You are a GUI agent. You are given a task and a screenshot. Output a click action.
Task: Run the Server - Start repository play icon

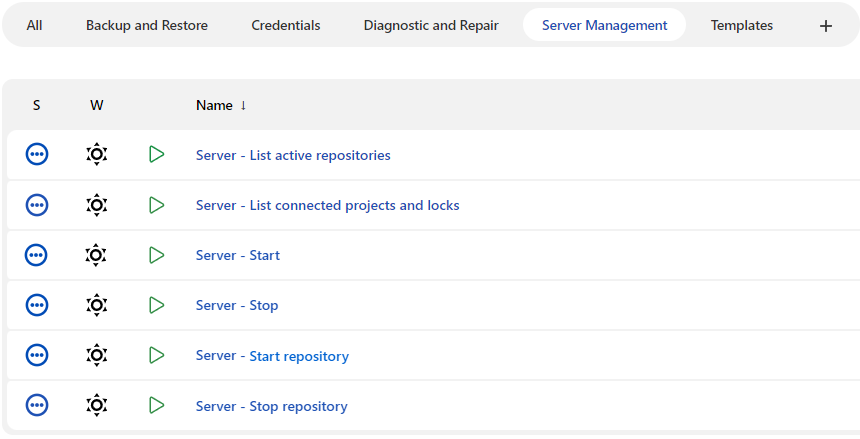click(x=156, y=355)
